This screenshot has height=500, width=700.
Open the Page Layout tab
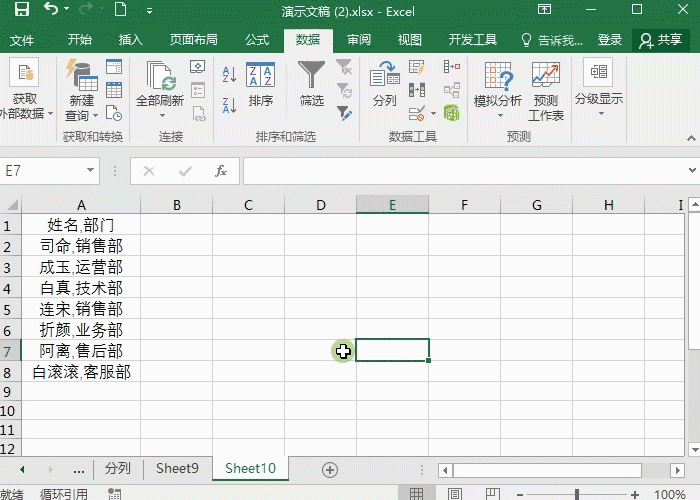point(193,40)
